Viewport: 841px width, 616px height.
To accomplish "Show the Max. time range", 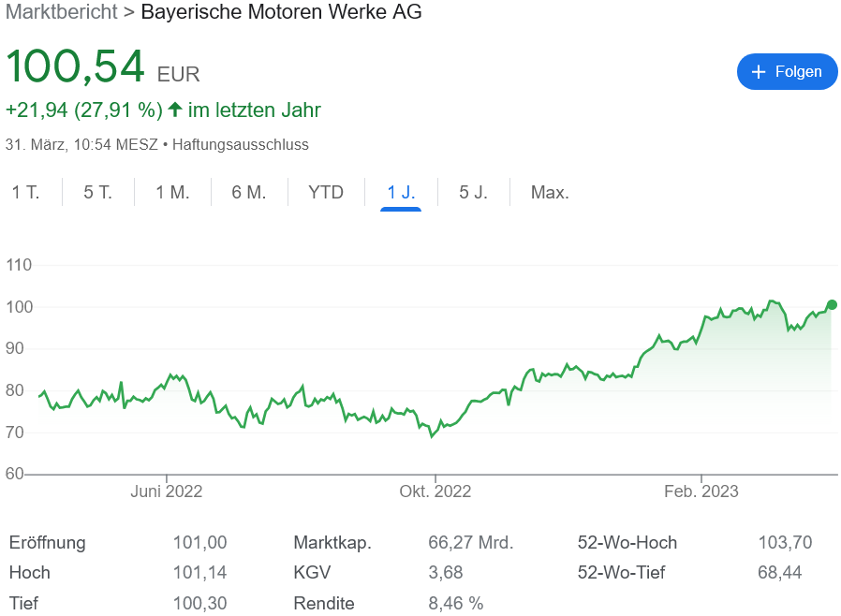I will (550, 193).
